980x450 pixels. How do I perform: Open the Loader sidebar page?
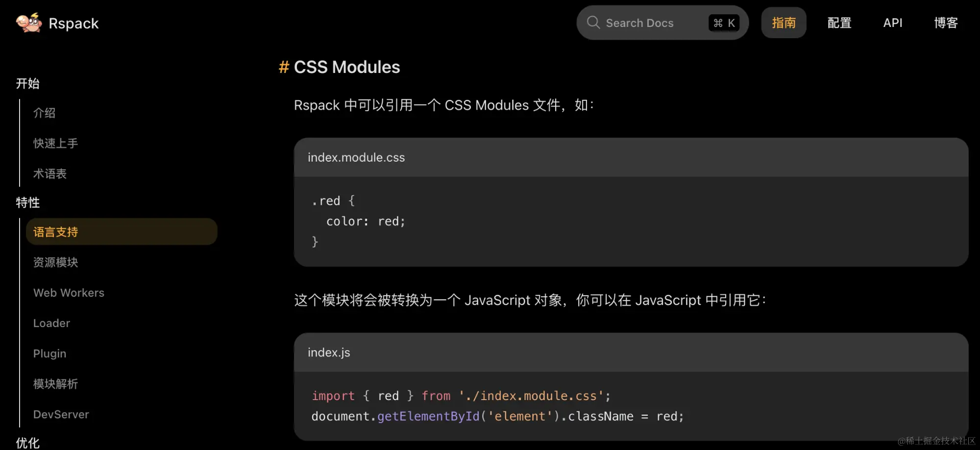(x=51, y=323)
